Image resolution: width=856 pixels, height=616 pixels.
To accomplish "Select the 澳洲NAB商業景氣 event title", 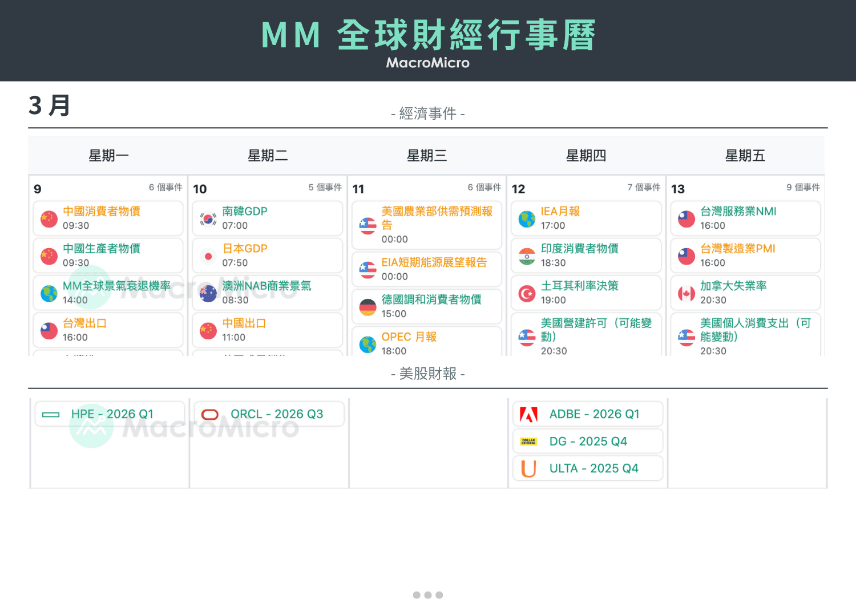I will [267, 286].
